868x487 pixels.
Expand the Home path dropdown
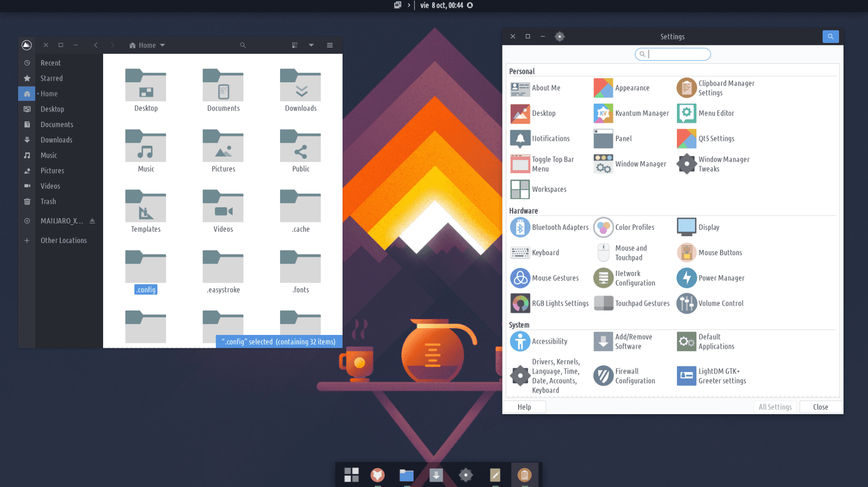(x=147, y=45)
